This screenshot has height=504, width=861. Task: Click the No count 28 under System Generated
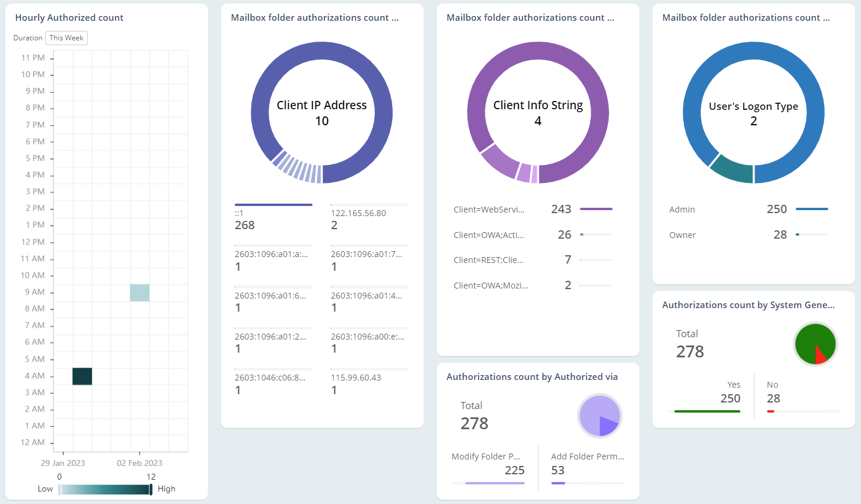coord(773,398)
